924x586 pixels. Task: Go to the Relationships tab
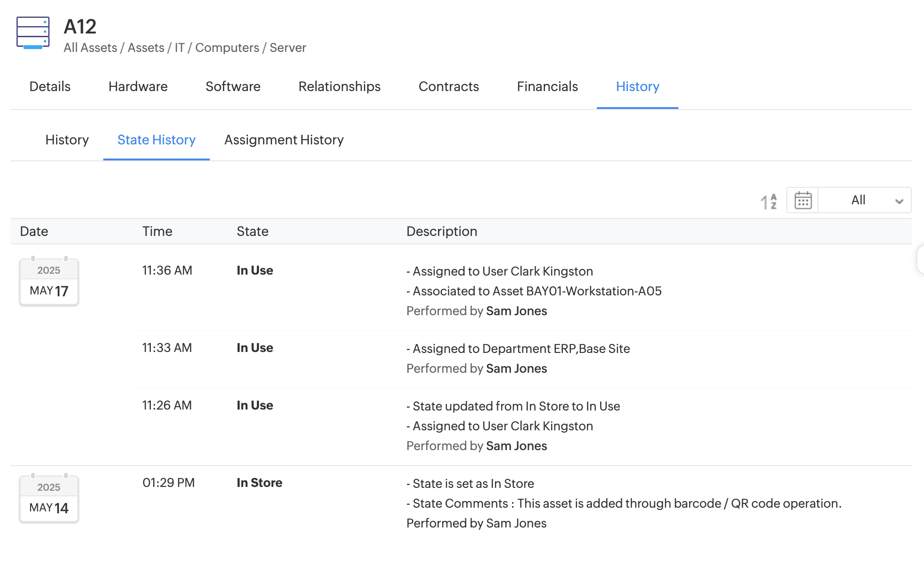(x=339, y=87)
